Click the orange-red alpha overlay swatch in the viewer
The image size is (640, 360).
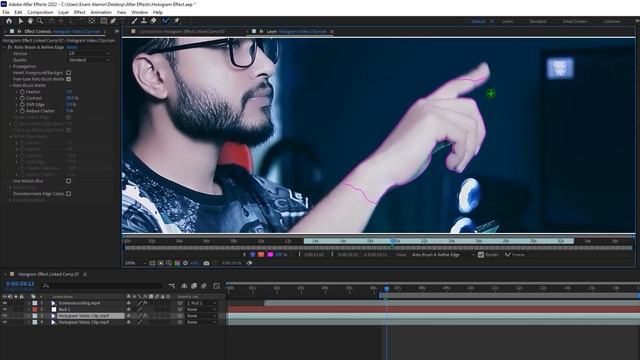tap(261, 255)
